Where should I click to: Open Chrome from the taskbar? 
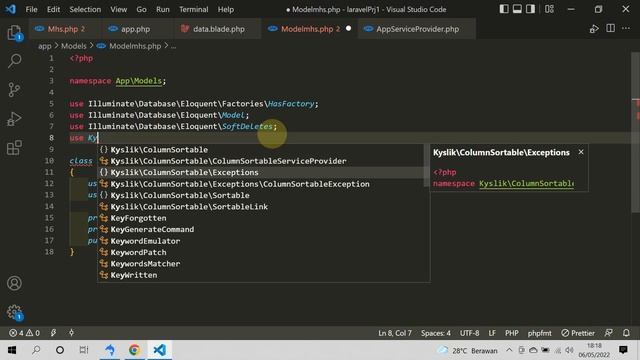(x=134, y=350)
